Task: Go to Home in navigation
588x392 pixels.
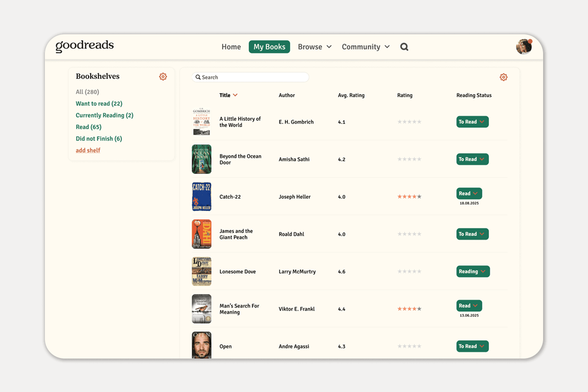Action: click(231, 47)
